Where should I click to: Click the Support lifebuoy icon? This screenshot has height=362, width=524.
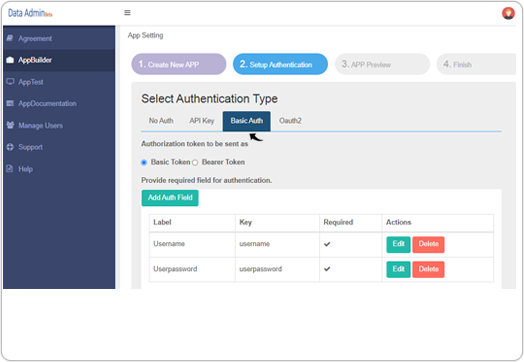[10, 147]
